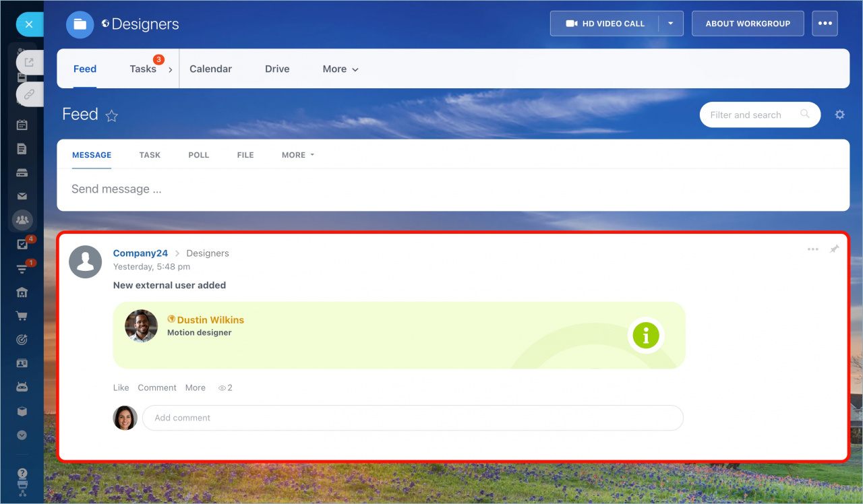Image resolution: width=863 pixels, height=504 pixels.
Task: Expand the More tab dropdown
Action: click(340, 69)
